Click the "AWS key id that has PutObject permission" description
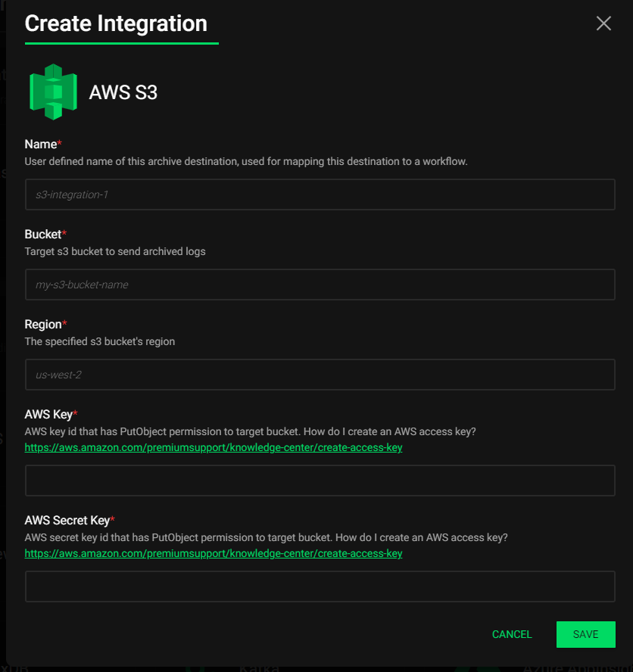This screenshot has width=633, height=672. click(251, 431)
